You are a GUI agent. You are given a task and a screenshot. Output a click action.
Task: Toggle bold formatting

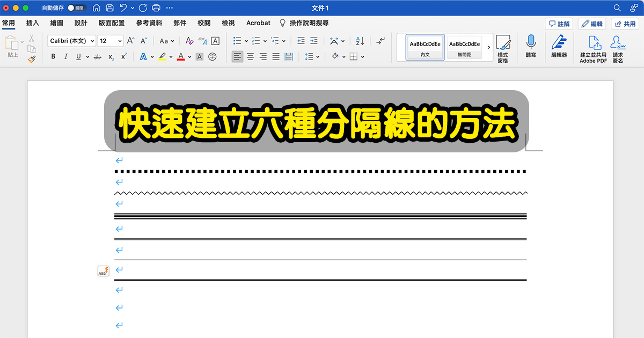(53, 56)
